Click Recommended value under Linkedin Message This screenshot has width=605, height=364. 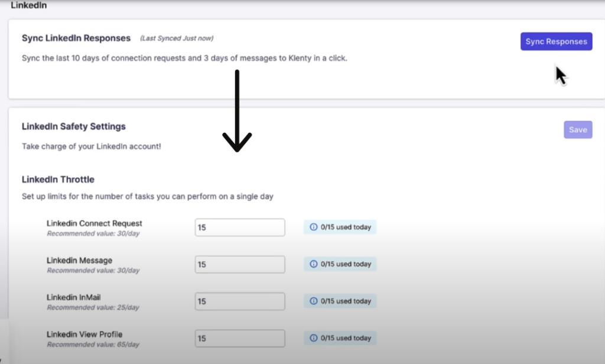point(93,271)
